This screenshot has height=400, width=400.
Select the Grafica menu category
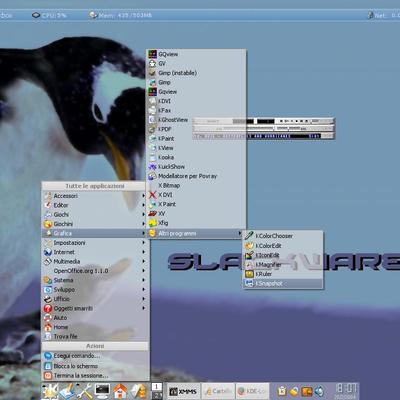click(x=95, y=233)
